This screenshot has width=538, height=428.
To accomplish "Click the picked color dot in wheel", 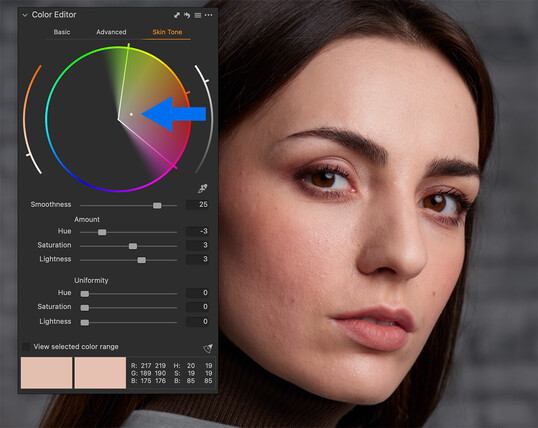I will [131, 114].
